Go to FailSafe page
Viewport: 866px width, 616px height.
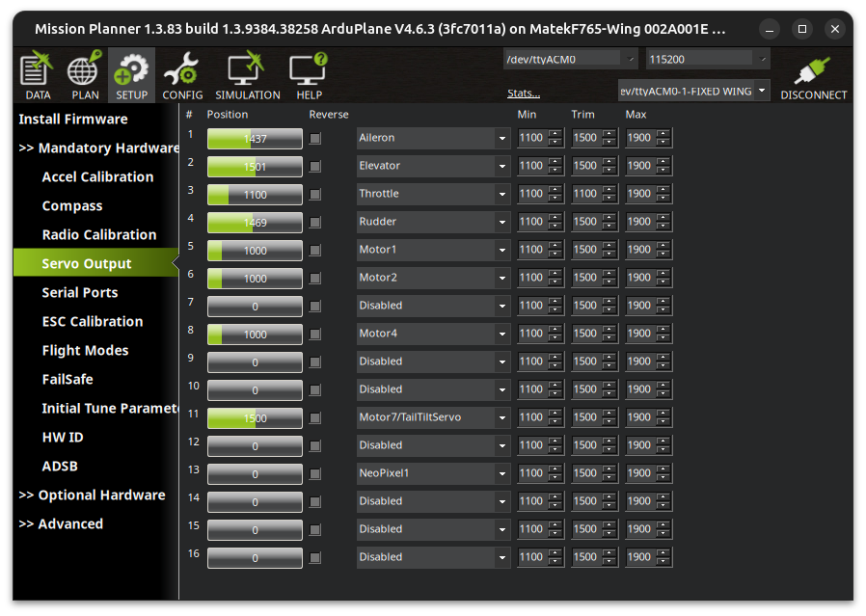coord(68,379)
